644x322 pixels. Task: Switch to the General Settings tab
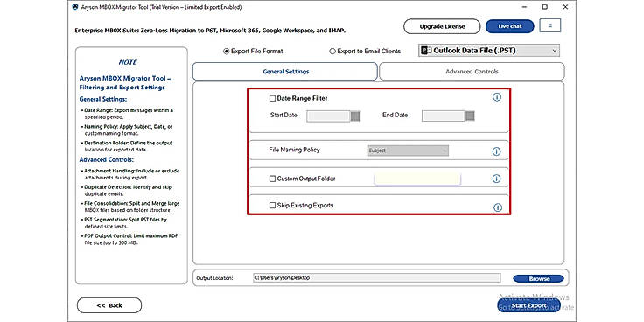click(285, 72)
